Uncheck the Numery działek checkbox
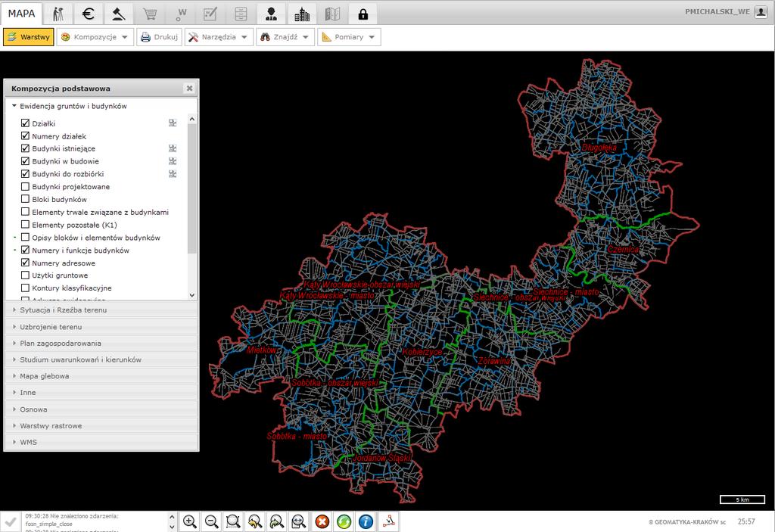775x532 pixels. tap(25, 135)
